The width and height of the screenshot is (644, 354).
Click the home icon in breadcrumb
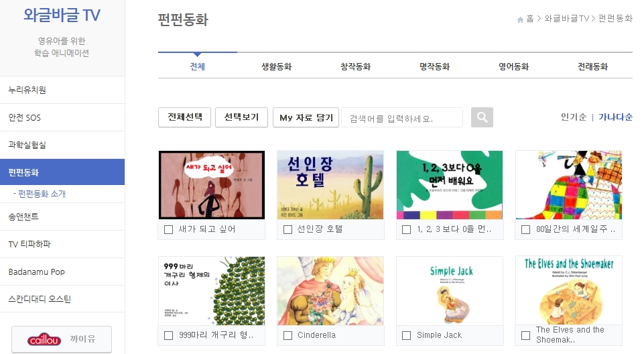(520, 19)
